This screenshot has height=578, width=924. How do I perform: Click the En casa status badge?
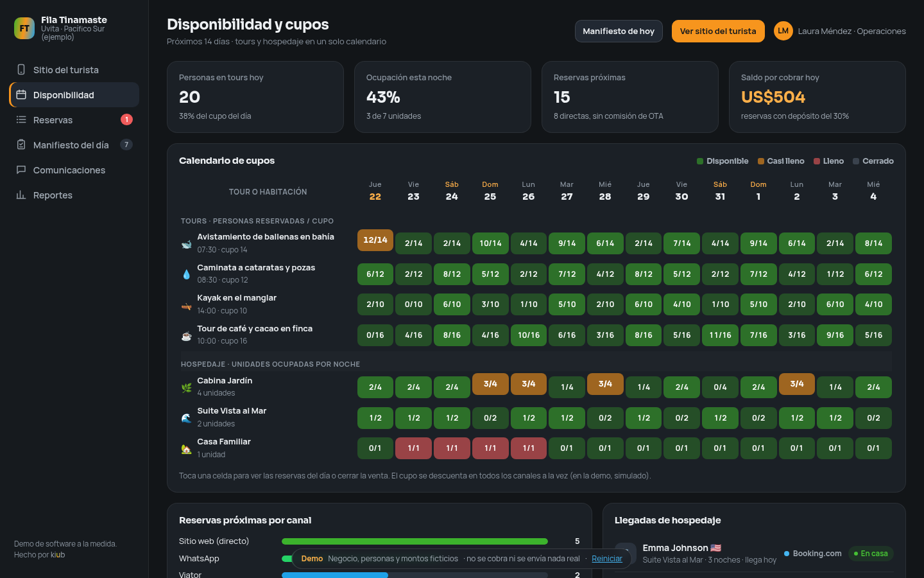[871, 554]
